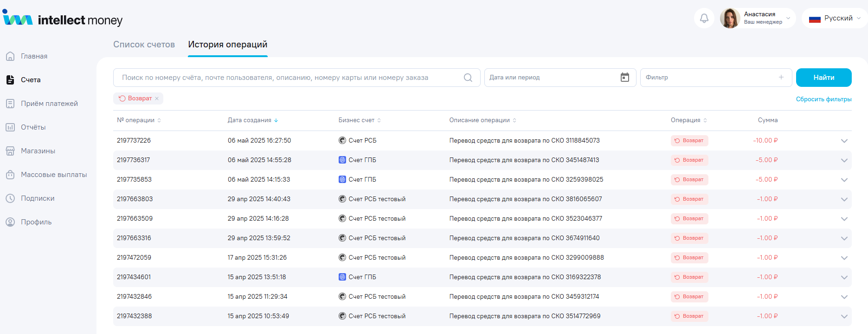Expand operation 2197737226 row details
This screenshot has width=868, height=334.
pyautogui.click(x=844, y=141)
